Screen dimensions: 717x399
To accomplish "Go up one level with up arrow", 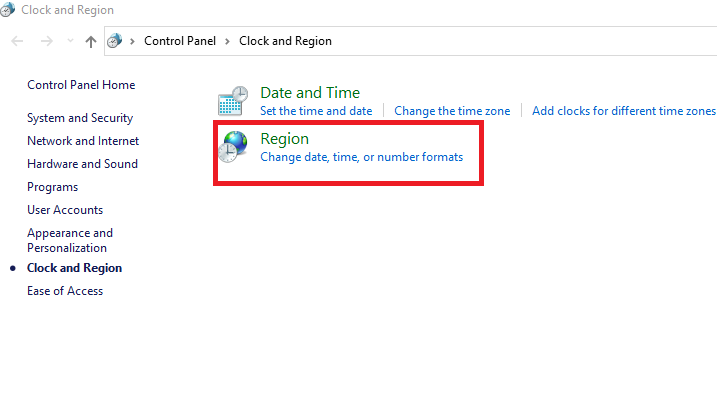I will click(x=91, y=42).
